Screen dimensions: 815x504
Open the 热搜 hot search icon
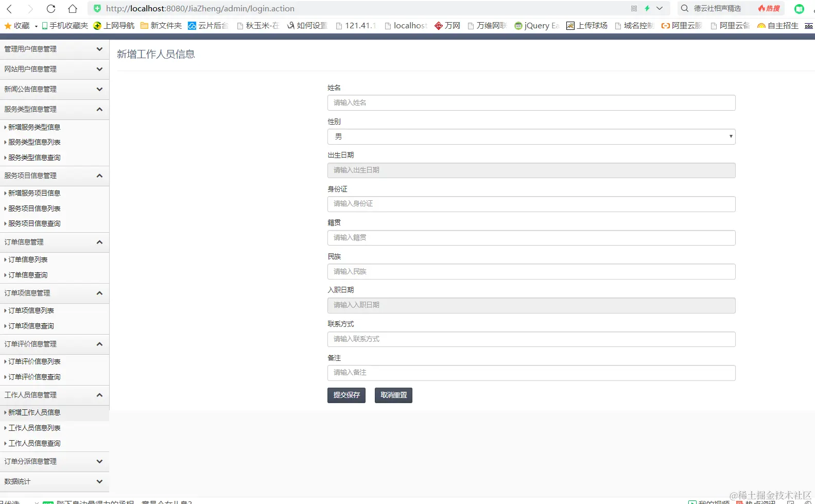click(769, 8)
